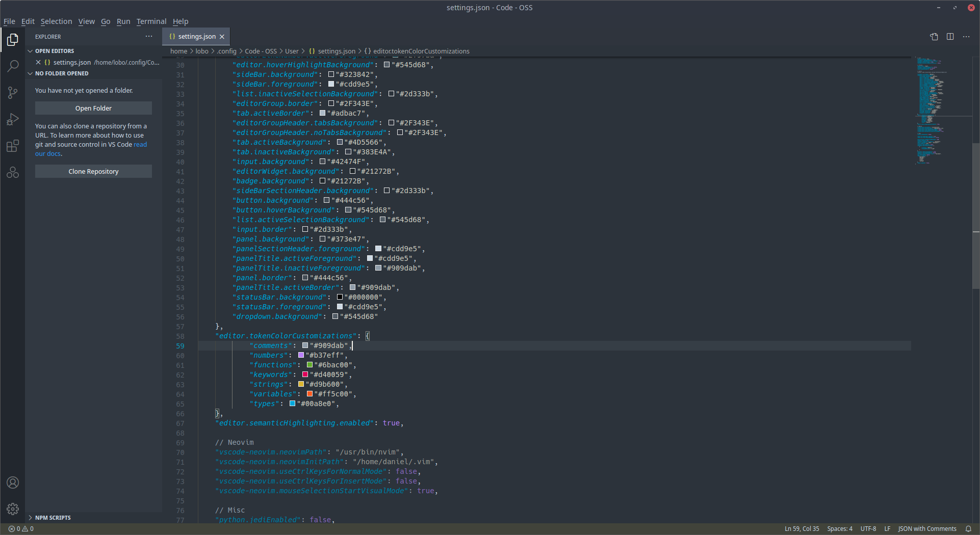Open the File menu

tap(9, 21)
